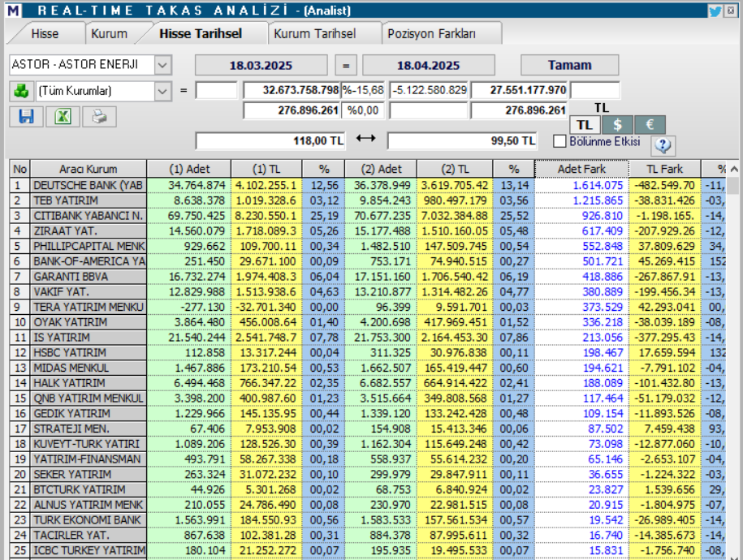The height and width of the screenshot is (560, 743).
Task: Click the M logo in the title bar
Action: click(x=11, y=11)
